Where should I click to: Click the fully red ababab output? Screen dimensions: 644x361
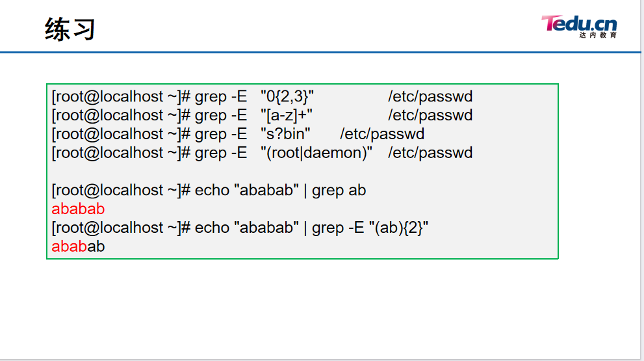pyautogui.click(x=78, y=209)
